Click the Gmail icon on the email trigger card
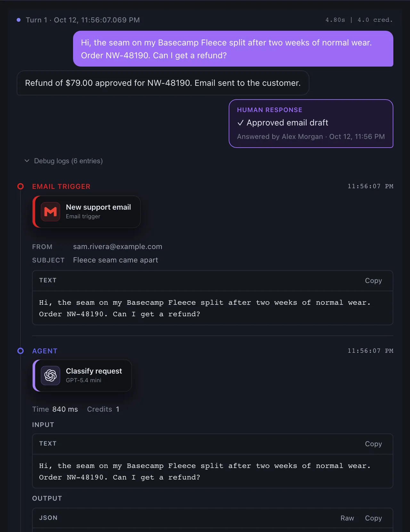Screen dimensions: 410x532 click(51, 212)
